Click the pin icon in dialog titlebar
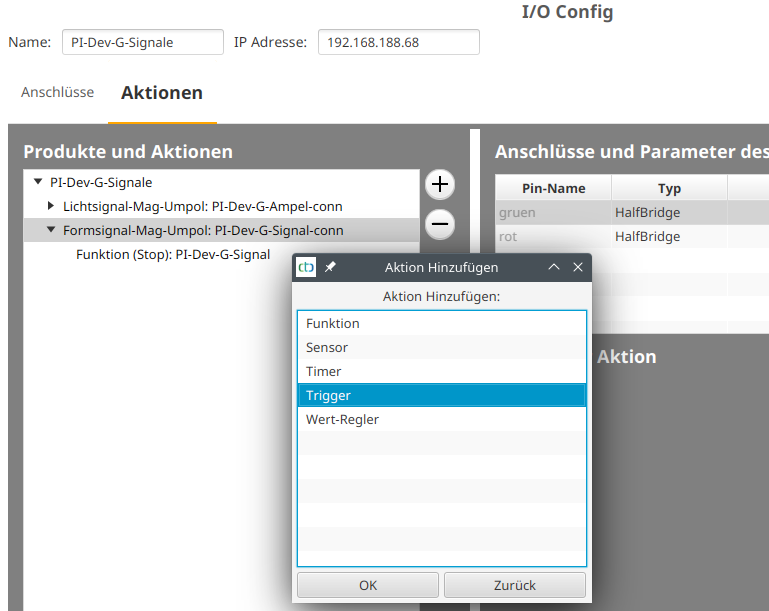Image resolution: width=769 pixels, height=611 pixels. point(331,268)
